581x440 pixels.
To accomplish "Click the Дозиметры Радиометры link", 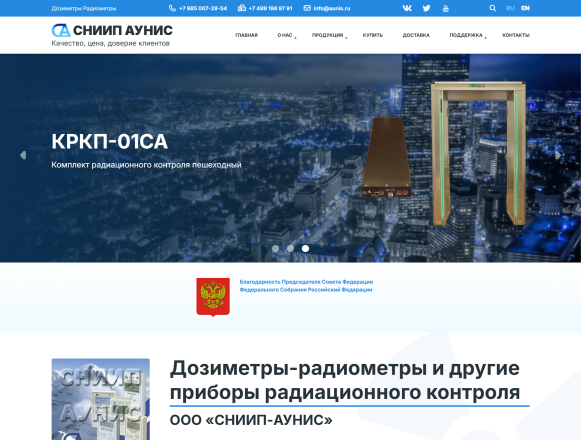I will click(x=84, y=8).
